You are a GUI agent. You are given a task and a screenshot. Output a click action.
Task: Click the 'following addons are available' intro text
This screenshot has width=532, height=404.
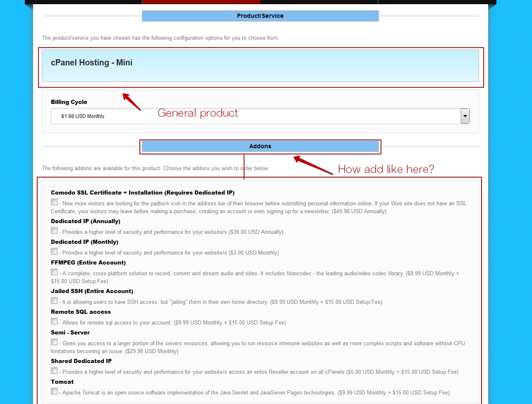pos(155,168)
